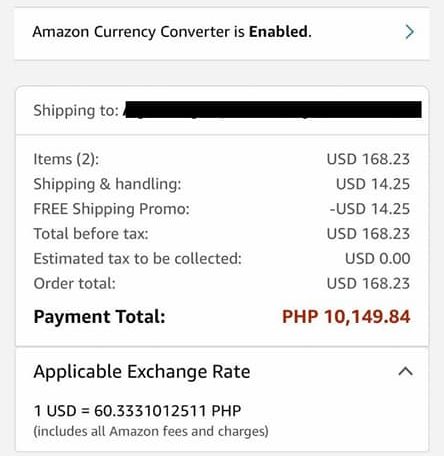The height and width of the screenshot is (456, 444).
Task: Select the Total before tax row
Action: click(222, 234)
